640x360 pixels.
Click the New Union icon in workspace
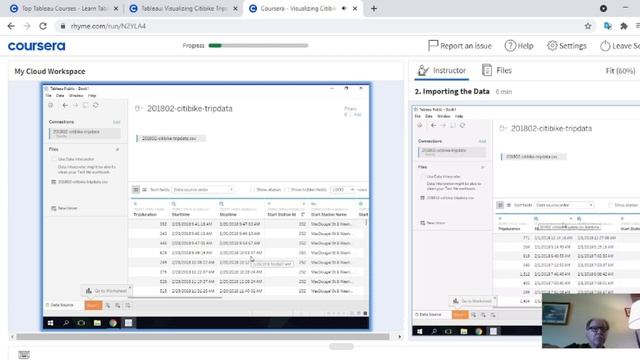pos(53,208)
